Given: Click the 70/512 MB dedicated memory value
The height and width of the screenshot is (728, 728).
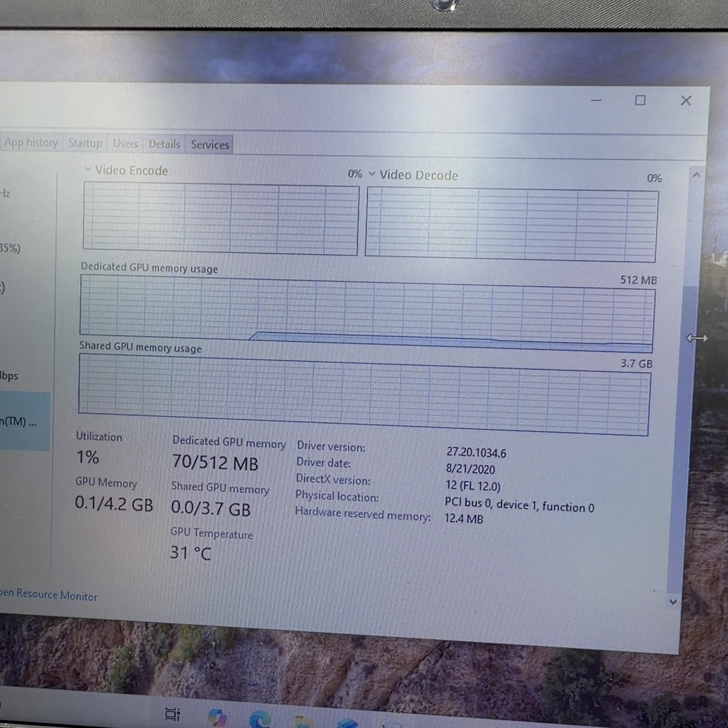Looking at the screenshot, I should click(x=215, y=463).
